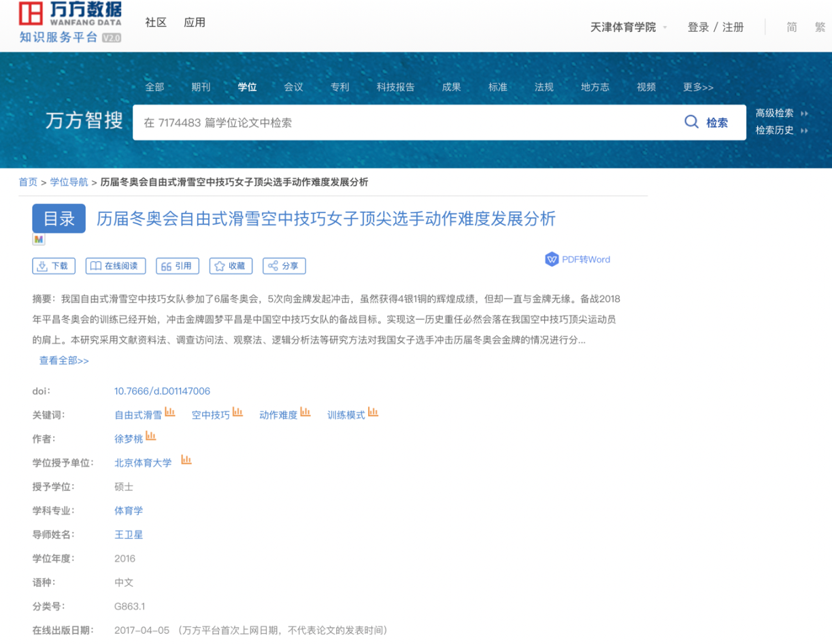Click keyword 自由式滑雪
The width and height of the screenshot is (832, 644).
(x=138, y=415)
